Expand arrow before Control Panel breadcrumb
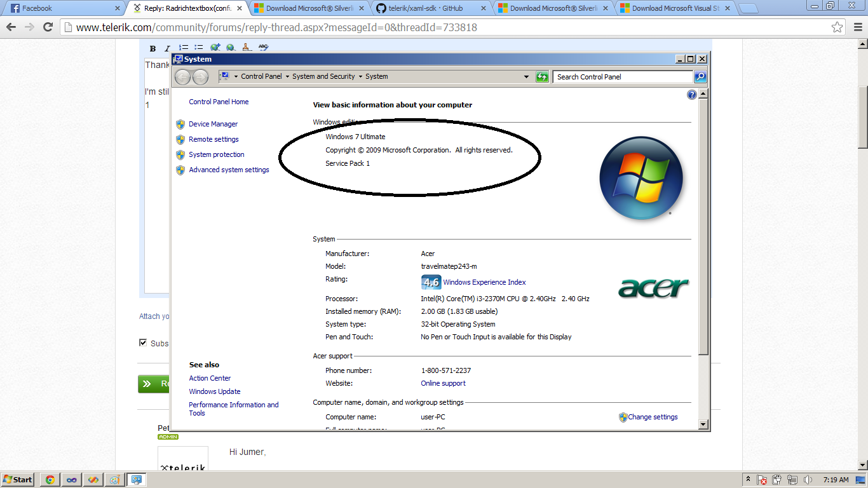 pos(236,77)
